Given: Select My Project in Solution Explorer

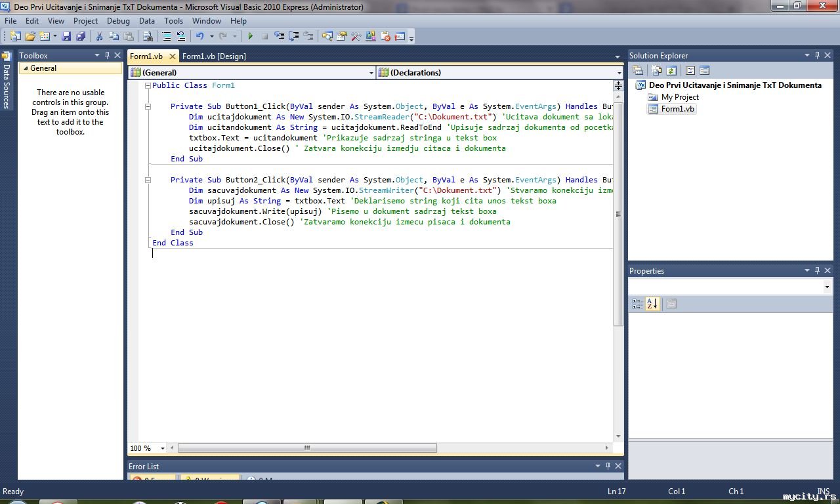Looking at the screenshot, I should pos(680,97).
